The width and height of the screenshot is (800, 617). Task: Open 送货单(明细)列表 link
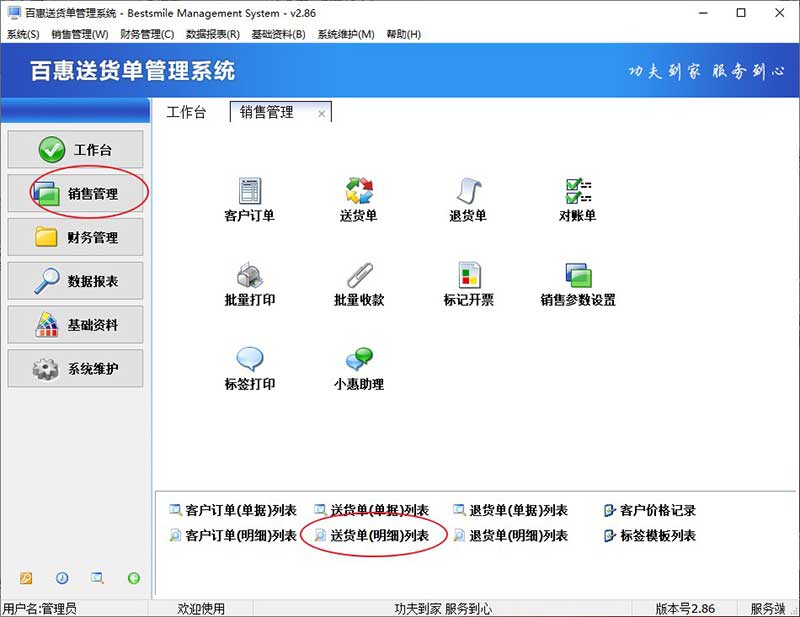[x=372, y=535]
